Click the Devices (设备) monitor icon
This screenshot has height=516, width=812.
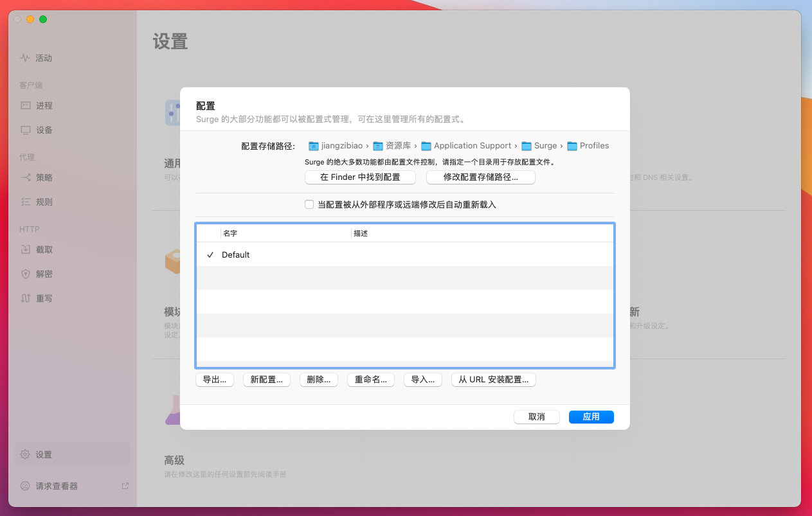26,130
